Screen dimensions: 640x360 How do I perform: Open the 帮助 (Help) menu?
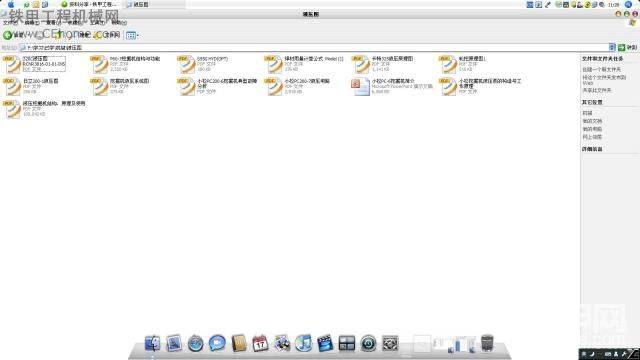pos(119,23)
